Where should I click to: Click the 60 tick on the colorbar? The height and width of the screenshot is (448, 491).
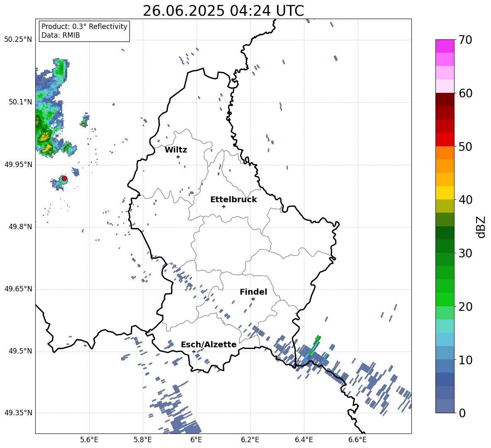click(x=465, y=93)
